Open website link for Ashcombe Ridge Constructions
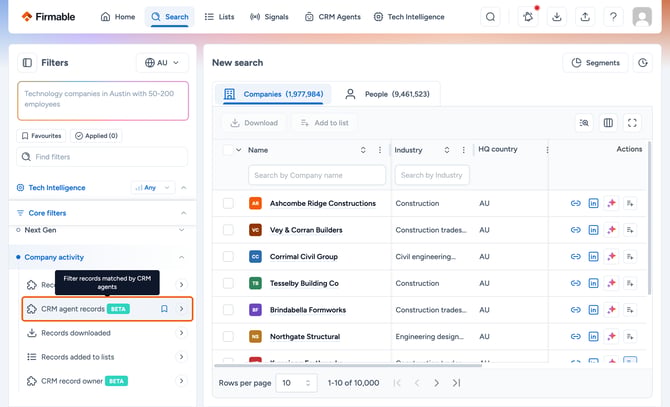 [576, 203]
